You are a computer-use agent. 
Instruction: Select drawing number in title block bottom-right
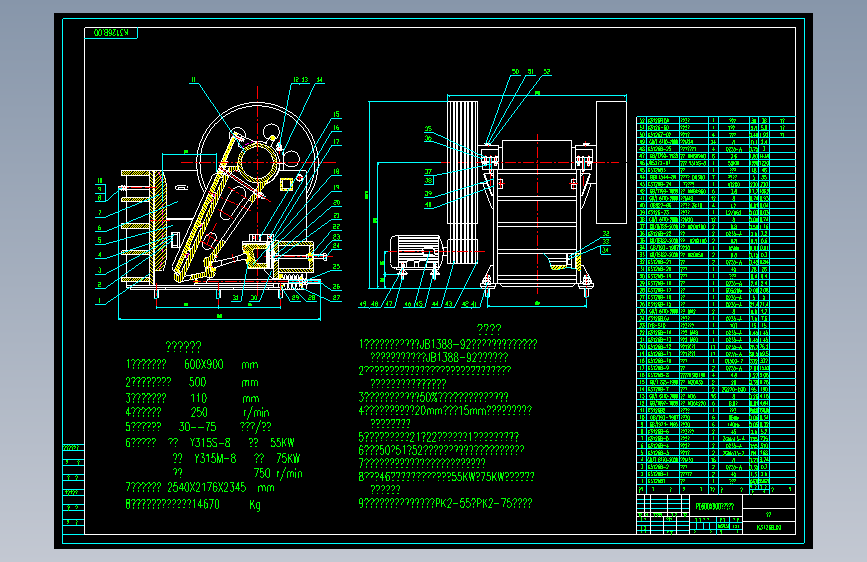pos(769,528)
